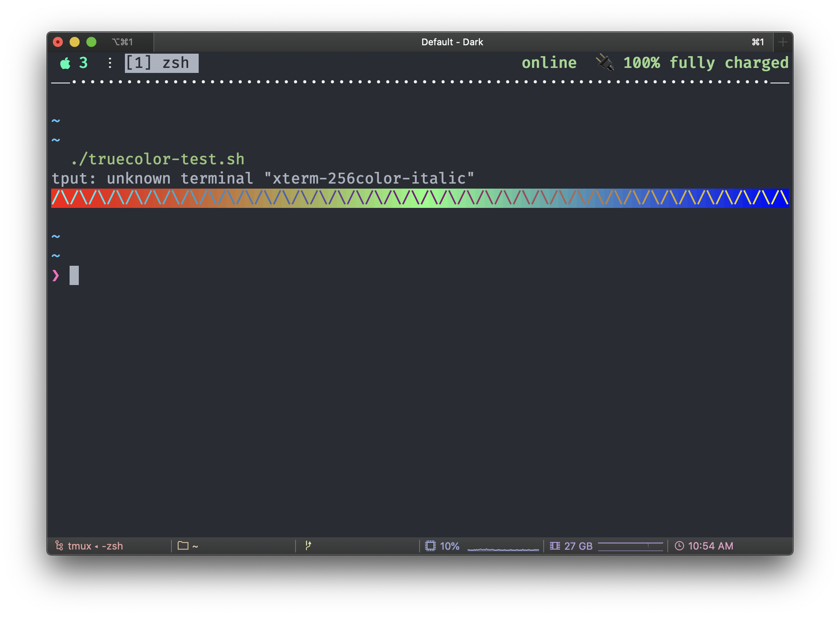Click the 100% fully charged battery text
This screenshot has width=840, height=617.
click(705, 63)
